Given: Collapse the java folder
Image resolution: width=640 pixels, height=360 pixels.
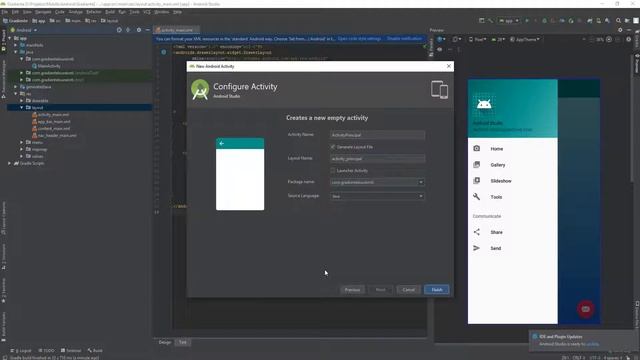Looking at the screenshot, I should 16,52.
